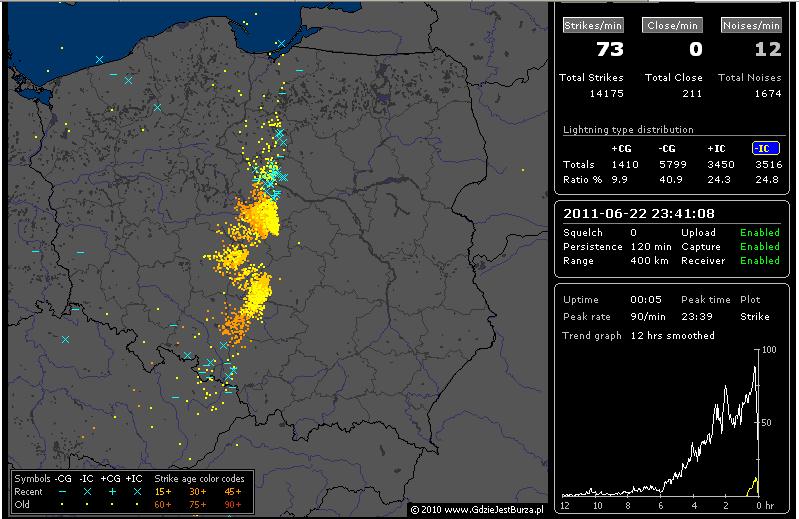Toggle the Upload Enabled status
799x519 pixels.
(759, 232)
